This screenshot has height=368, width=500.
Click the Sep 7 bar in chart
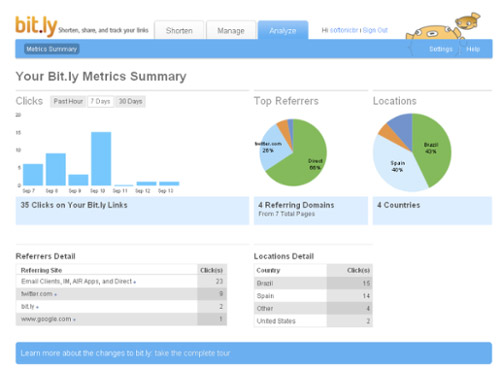tap(33, 174)
